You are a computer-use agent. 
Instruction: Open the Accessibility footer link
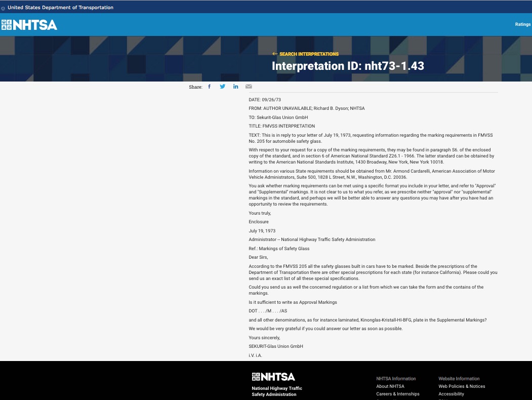(x=451, y=394)
